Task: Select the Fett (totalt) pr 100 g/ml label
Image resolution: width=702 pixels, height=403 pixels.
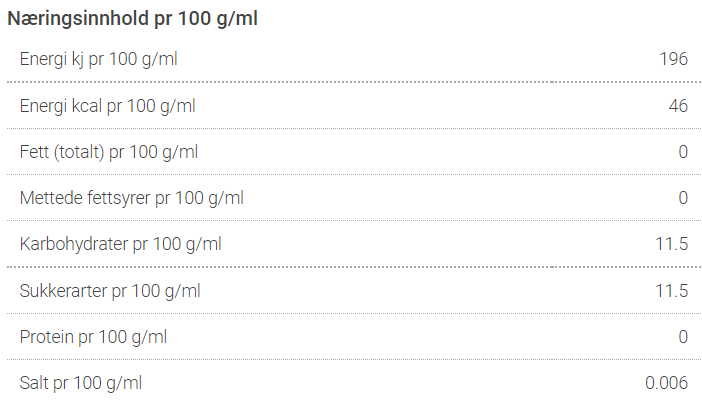Action: tap(109, 152)
